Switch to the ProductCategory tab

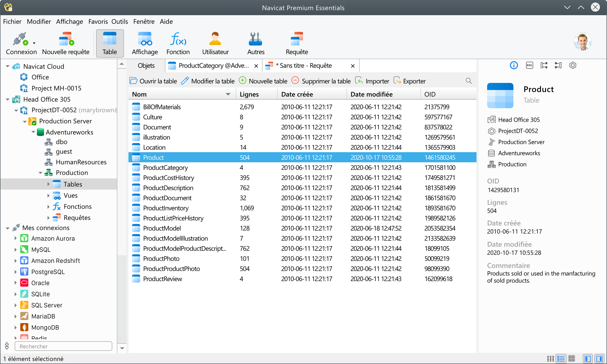(213, 66)
